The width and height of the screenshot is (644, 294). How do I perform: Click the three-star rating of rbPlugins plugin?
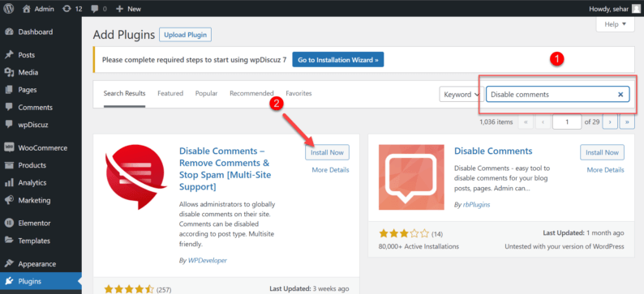pyautogui.click(x=404, y=234)
